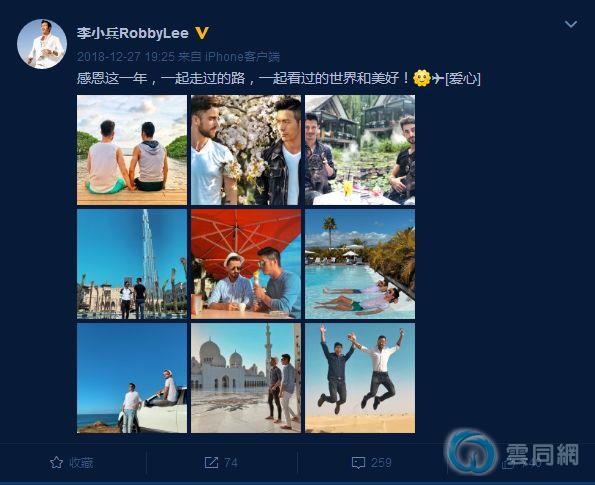595x485 pixels.
Task: Open 李小兵RobbyLee profile avatar
Action: coord(42,44)
